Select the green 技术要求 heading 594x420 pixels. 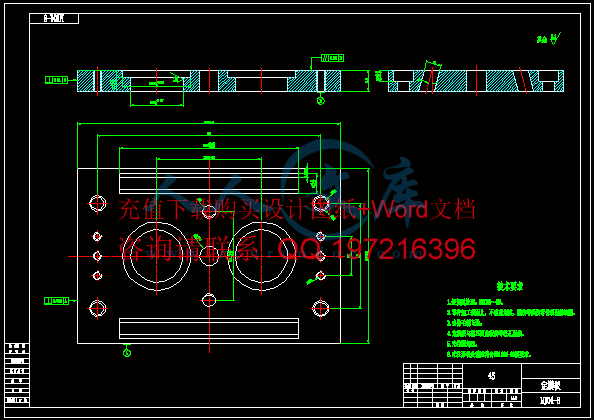[510, 286]
